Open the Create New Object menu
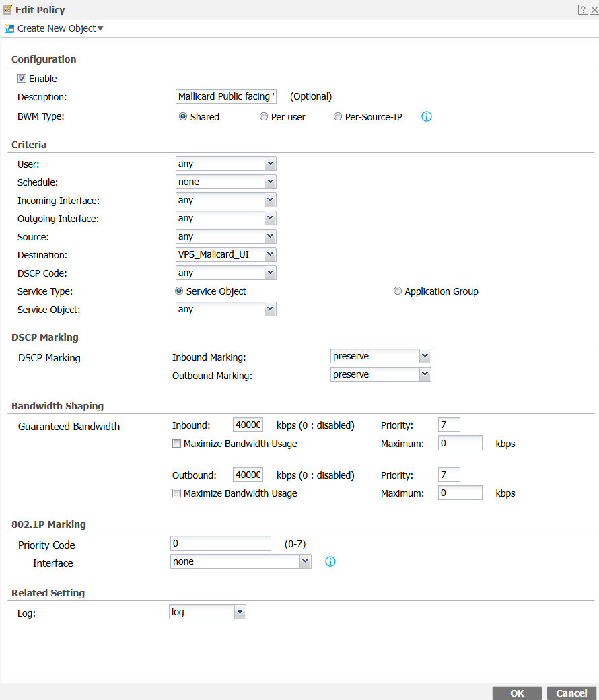 [x=61, y=28]
